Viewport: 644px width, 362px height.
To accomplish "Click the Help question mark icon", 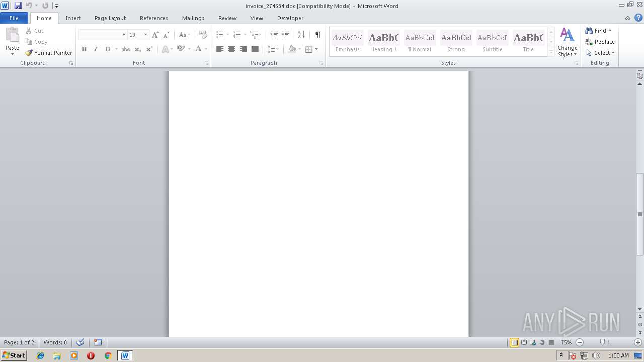I will coord(638,18).
